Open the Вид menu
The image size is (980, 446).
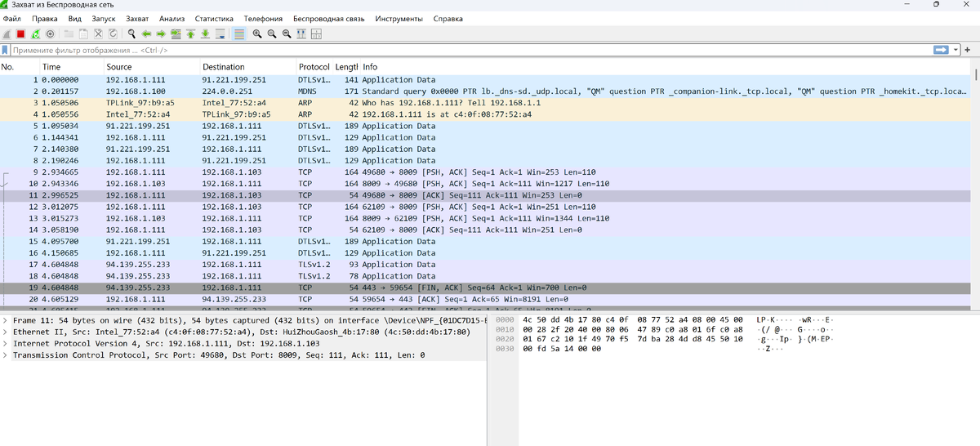(x=75, y=18)
